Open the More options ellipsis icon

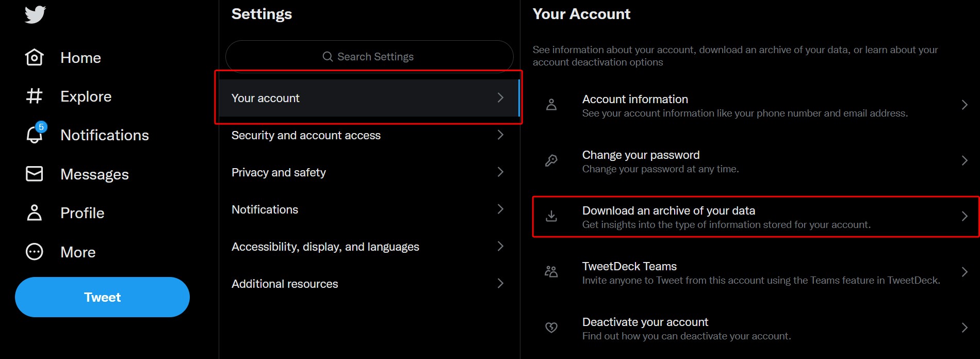34,252
